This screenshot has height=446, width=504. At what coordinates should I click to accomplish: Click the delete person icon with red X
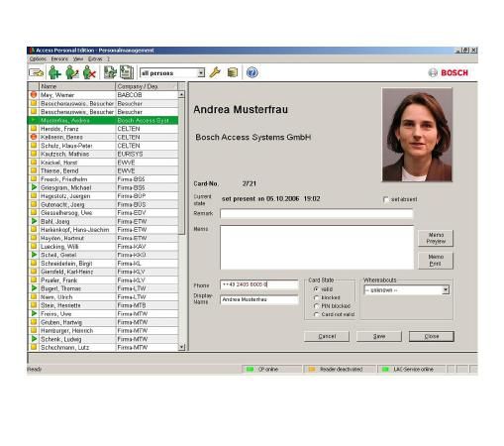(89, 72)
